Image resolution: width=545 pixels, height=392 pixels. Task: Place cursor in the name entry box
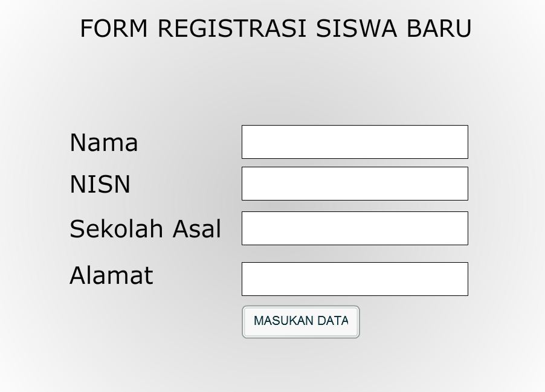pyautogui.click(x=355, y=142)
